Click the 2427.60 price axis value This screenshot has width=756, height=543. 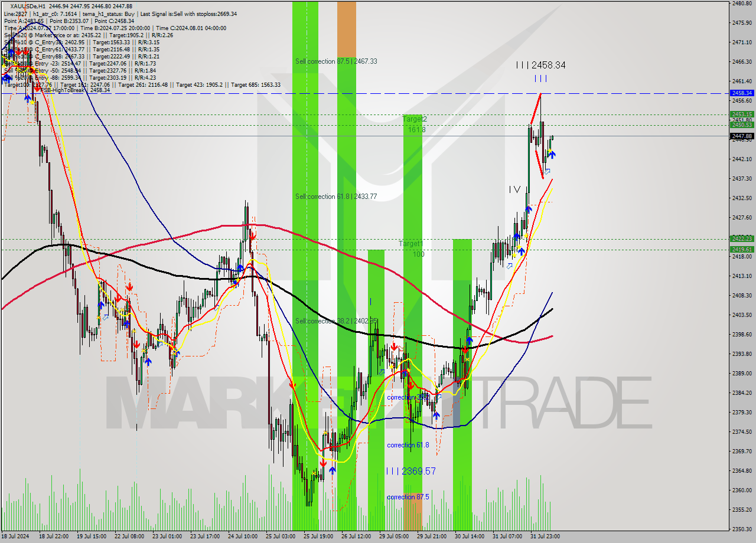[x=742, y=217]
